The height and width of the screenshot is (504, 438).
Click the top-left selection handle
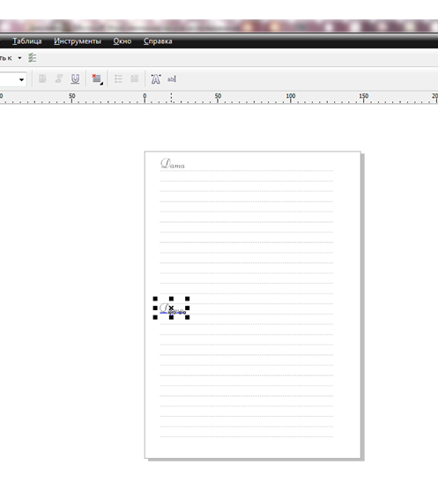tap(155, 299)
